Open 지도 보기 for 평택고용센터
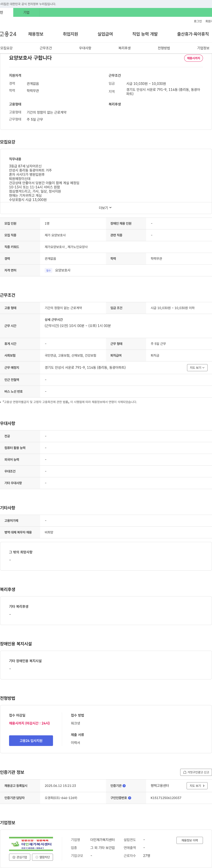 197,786
